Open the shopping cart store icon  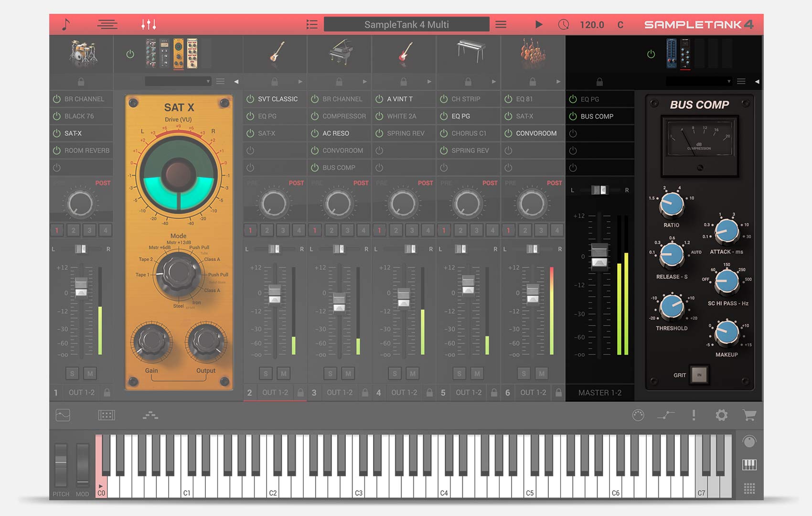749,415
